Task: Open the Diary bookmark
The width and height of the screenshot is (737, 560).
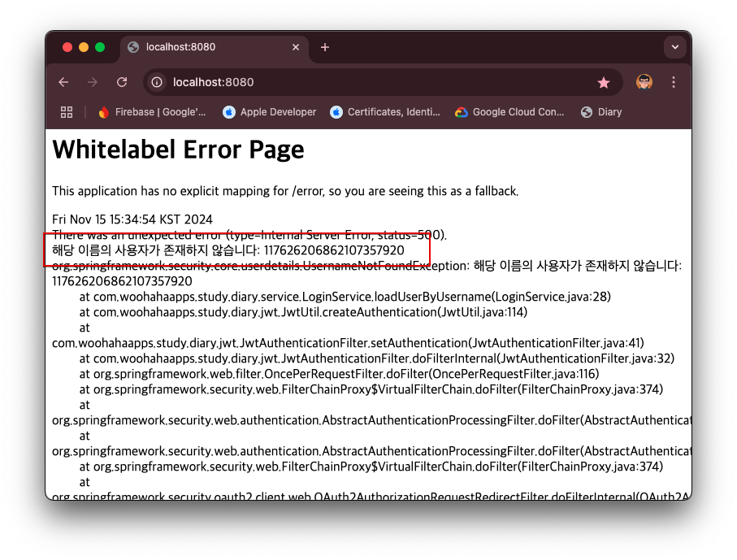Action: (601, 112)
